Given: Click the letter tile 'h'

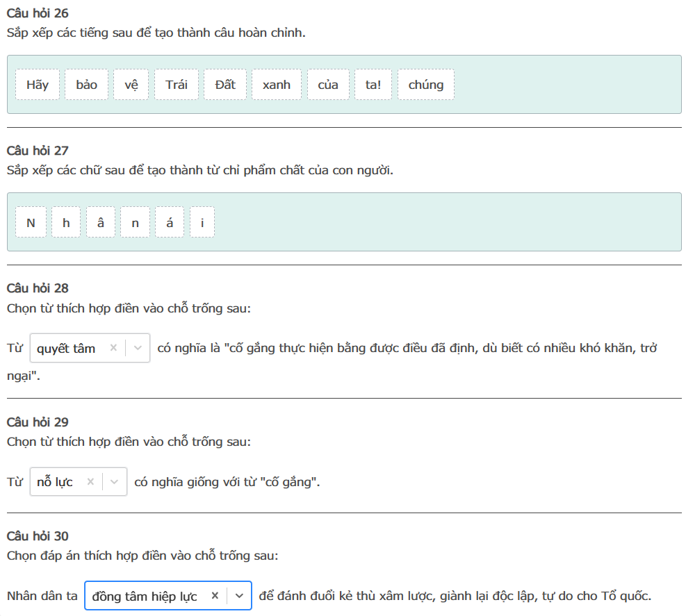Looking at the screenshot, I should tap(66, 223).
